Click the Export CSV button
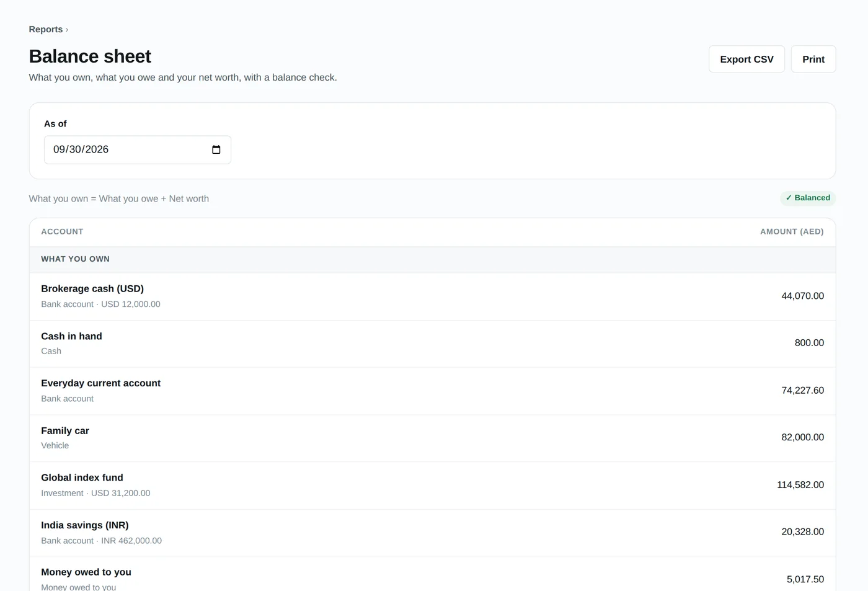Image resolution: width=868 pixels, height=591 pixels. pyautogui.click(x=746, y=59)
